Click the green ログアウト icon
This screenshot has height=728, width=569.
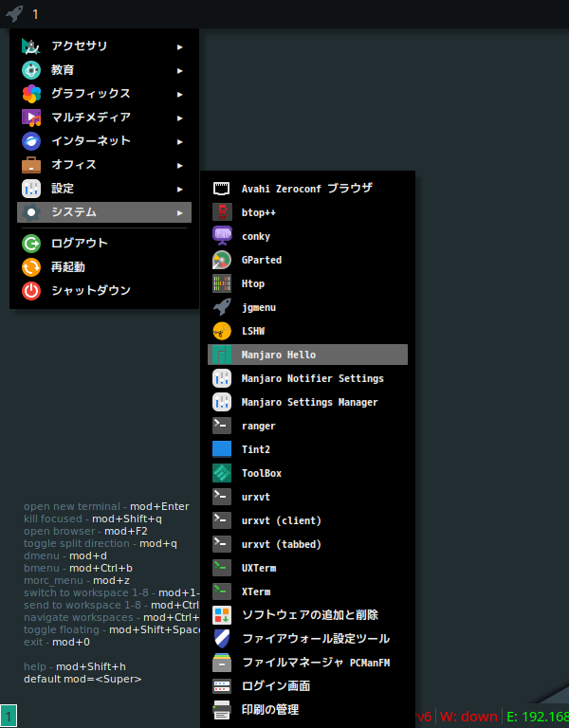31,243
